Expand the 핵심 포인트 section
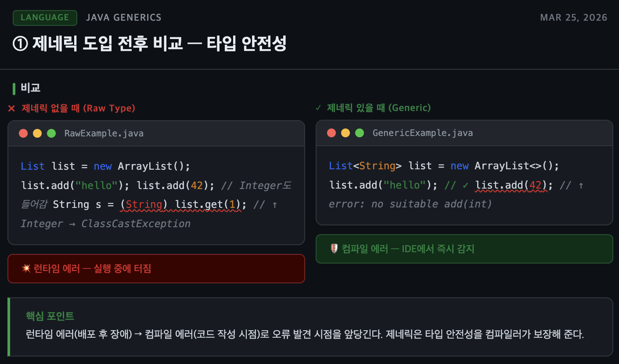619x364 pixels. (50, 316)
